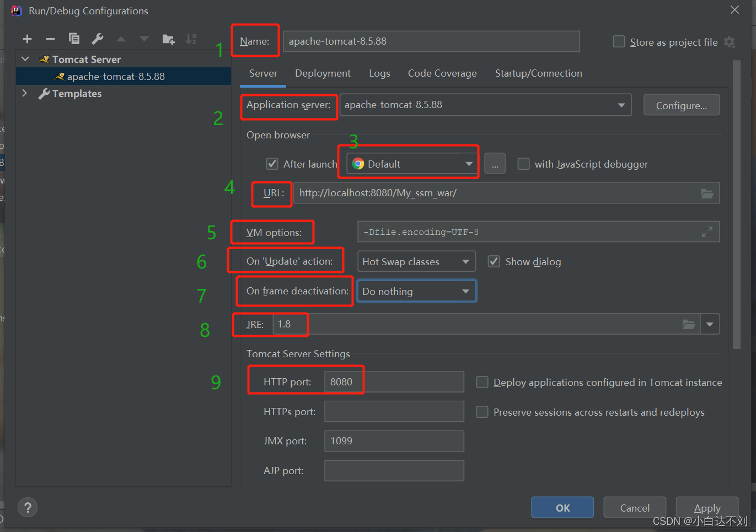Click inside the HTTPs port field
756x532 pixels.
[394, 411]
